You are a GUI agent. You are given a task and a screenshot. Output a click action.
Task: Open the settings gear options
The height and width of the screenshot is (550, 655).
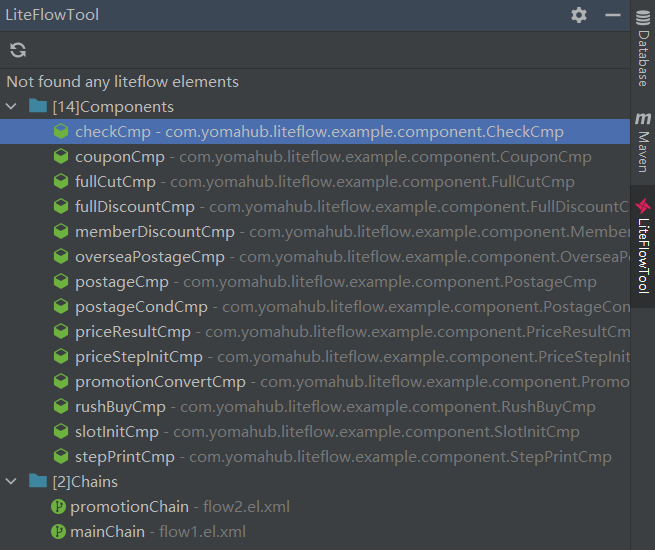click(579, 15)
